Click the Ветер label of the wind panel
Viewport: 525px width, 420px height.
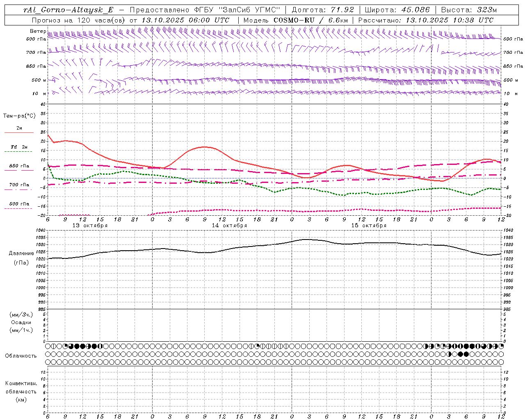[38, 31]
